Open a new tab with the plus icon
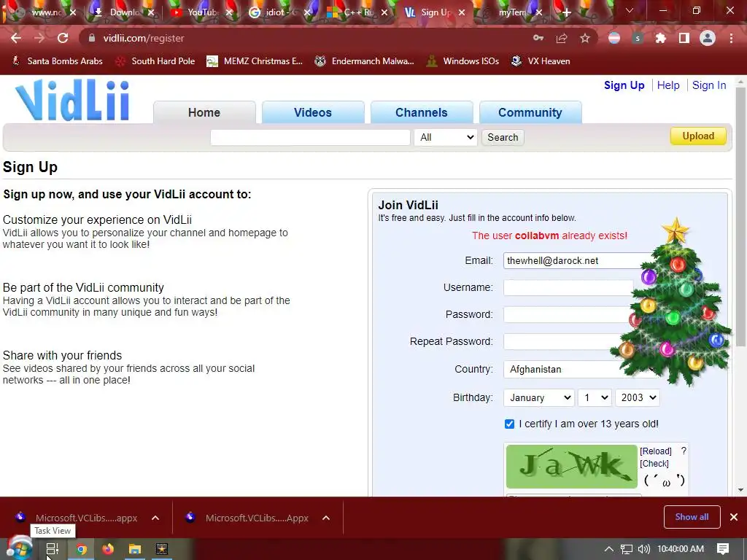Screen dimensions: 747x560 coord(566,13)
